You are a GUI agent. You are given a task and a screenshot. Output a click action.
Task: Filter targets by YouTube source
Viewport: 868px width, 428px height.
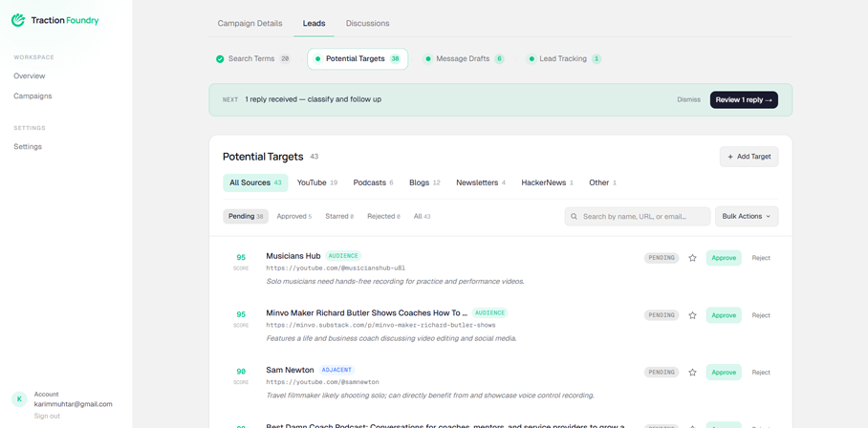click(x=317, y=182)
